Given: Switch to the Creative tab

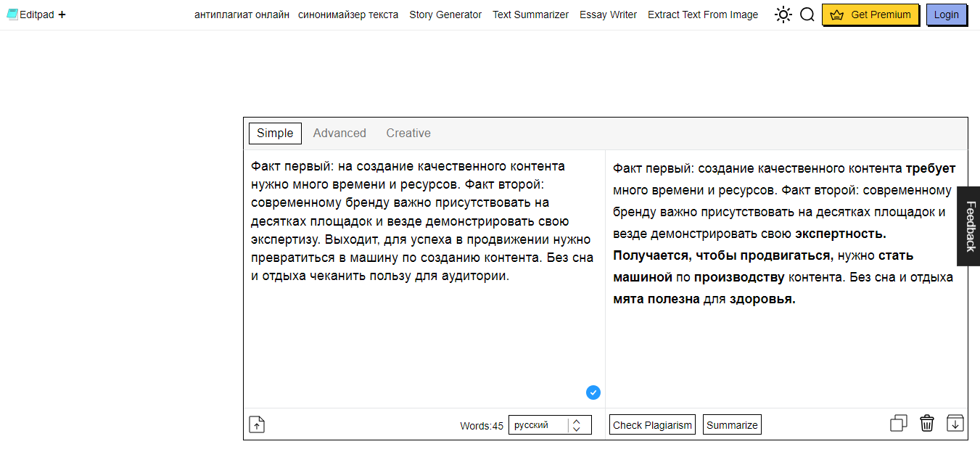Looking at the screenshot, I should click(x=408, y=133).
